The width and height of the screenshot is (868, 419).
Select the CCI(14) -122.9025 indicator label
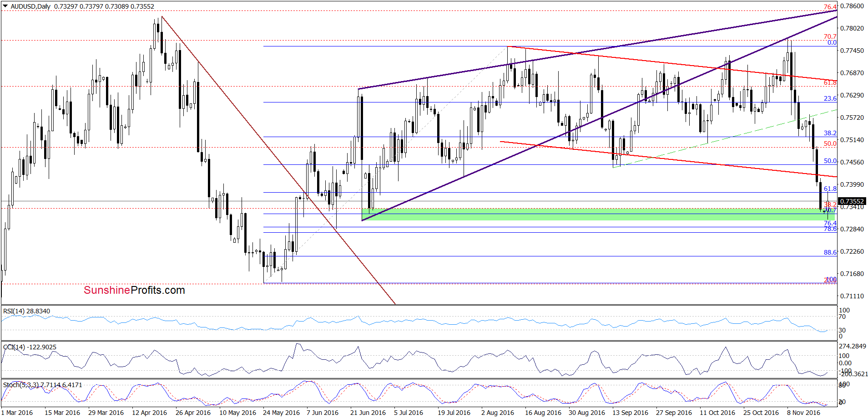(x=30, y=347)
